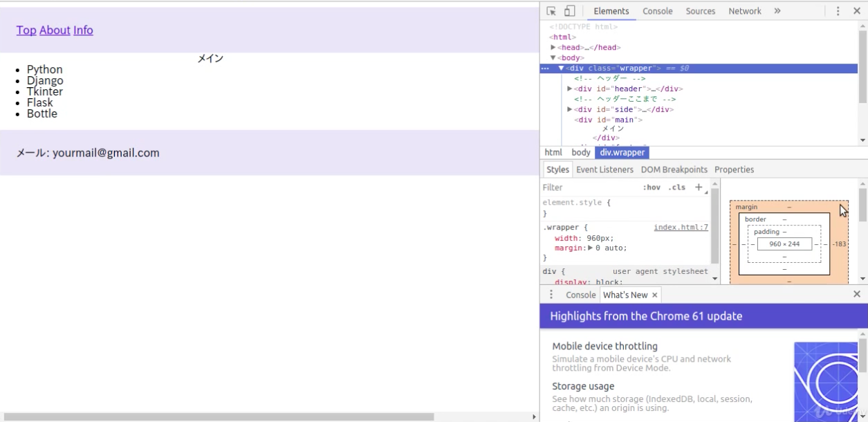Expand the div id side node
868x422 pixels.
[570, 109]
